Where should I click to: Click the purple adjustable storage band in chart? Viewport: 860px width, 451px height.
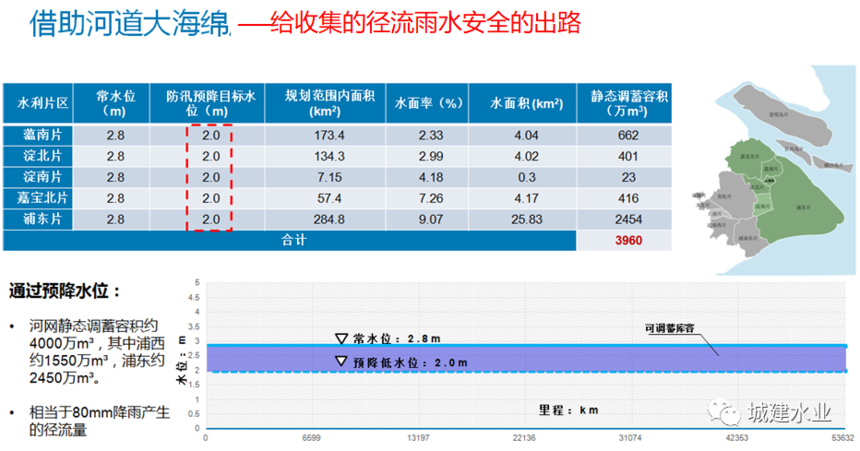pos(527,359)
